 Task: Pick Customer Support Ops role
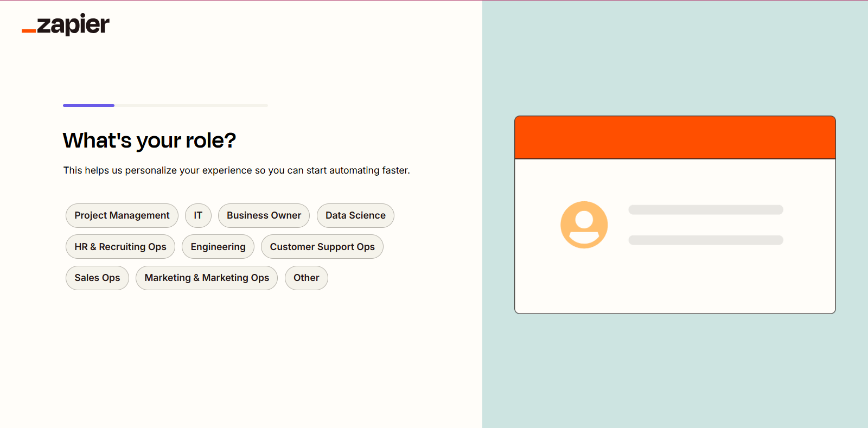click(x=322, y=247)
